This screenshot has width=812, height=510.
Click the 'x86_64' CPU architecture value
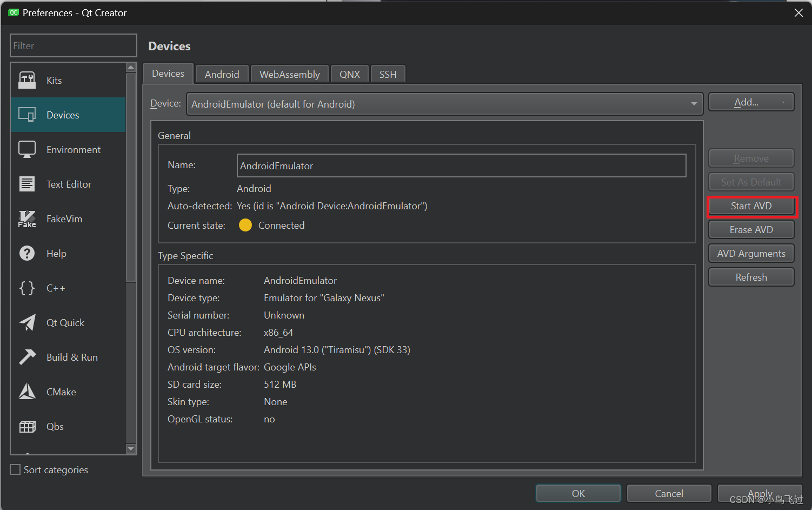pyautogui.click(x=278, y=332)
